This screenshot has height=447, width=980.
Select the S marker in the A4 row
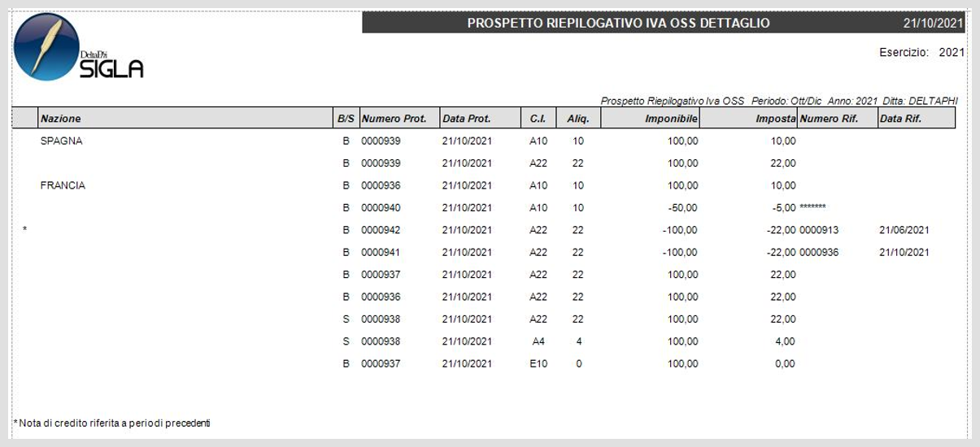tap(346, 341)
